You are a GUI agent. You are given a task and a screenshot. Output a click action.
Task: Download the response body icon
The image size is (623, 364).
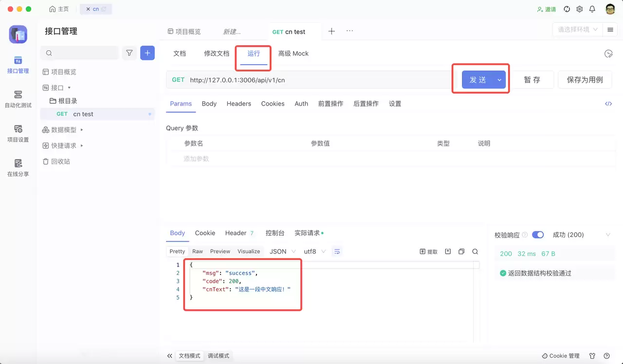coord(448,252)
